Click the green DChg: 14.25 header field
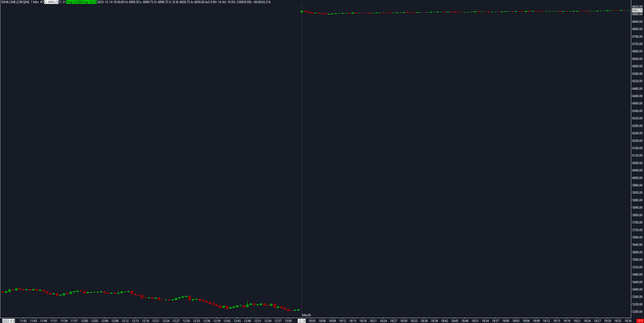This screenshot has height=323, width=644. pyautogui.click(x=88, y=2)
